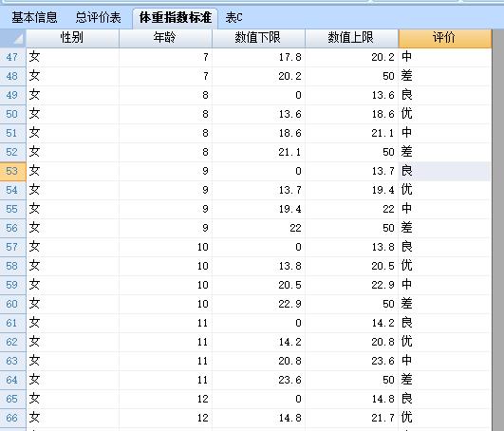Screen dimensions: 504x431
Task: Switch to the 基本信息 tab
Action: tap(34, 17)
